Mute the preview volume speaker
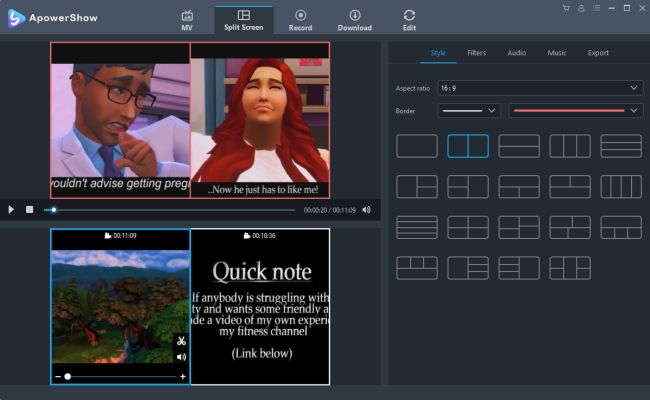650x400 pixels. click(x=366, y=210)
